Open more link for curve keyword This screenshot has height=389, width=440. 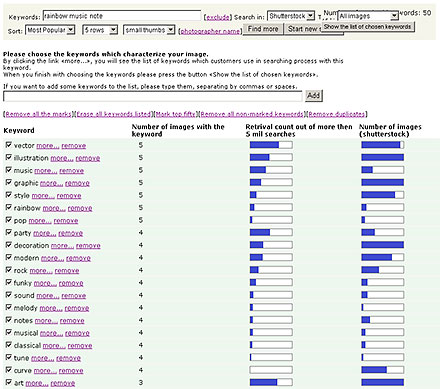point(45,371)
